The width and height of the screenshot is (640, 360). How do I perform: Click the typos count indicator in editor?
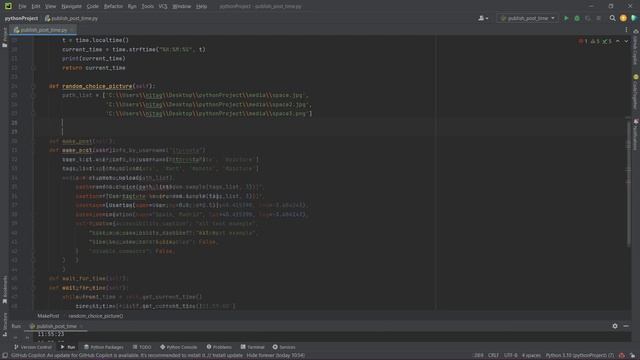click(x=607, y=41)
